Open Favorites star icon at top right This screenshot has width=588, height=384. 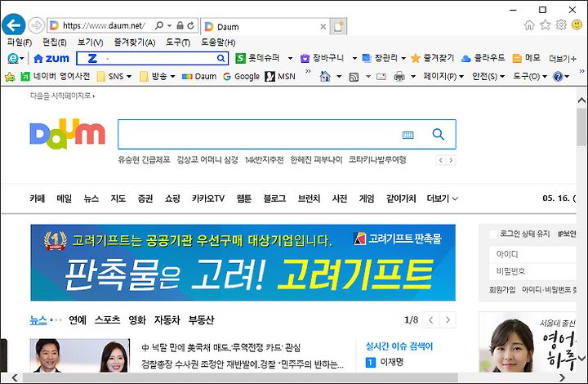(545, 25)
